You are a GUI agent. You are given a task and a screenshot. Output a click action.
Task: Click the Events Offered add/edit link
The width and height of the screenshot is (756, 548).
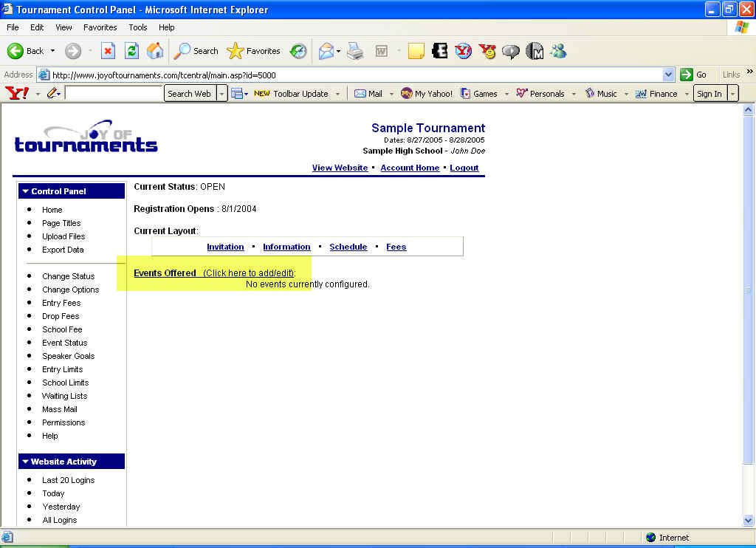[248, 273]
